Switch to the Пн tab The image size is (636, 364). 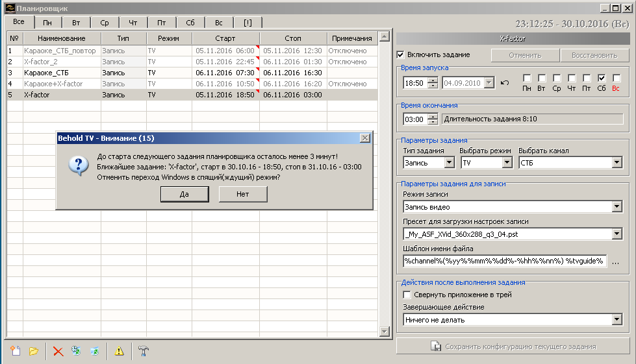tap(48, 22)
